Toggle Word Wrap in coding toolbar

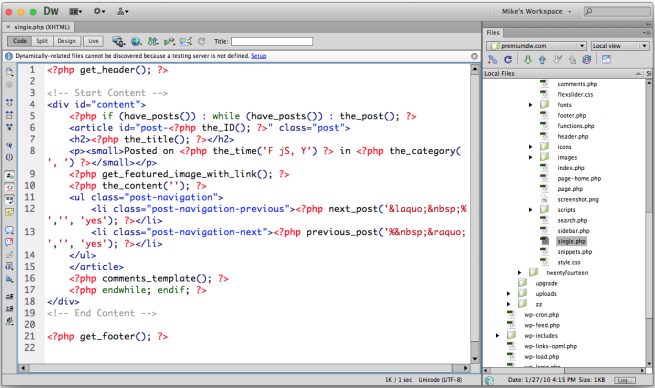click(x=9, y=200)
